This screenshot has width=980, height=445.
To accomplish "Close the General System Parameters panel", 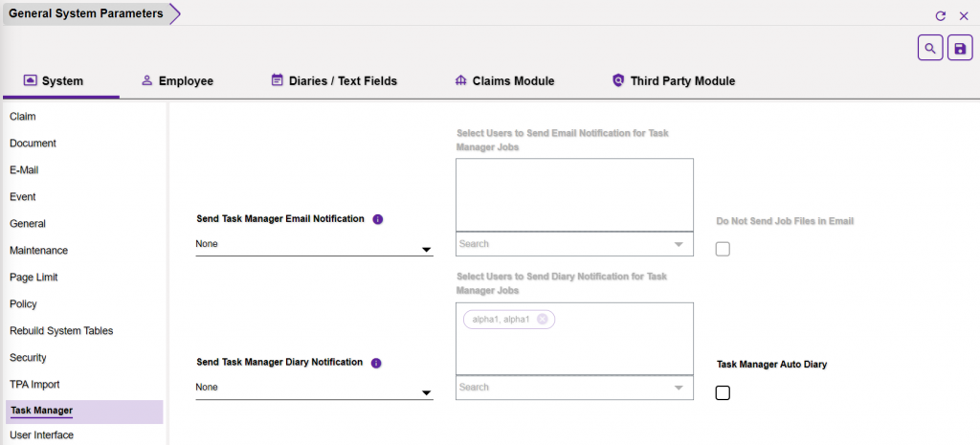I will [x=964, y=16].
